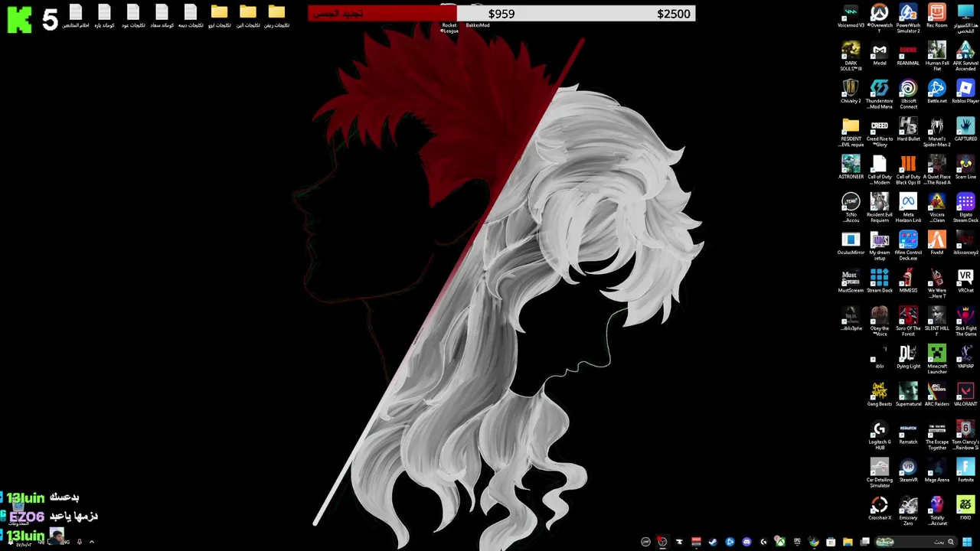Open Steam from the taskbar
Image resolution: width=980 pixels, height=551 pixels.
pos(713,542)
